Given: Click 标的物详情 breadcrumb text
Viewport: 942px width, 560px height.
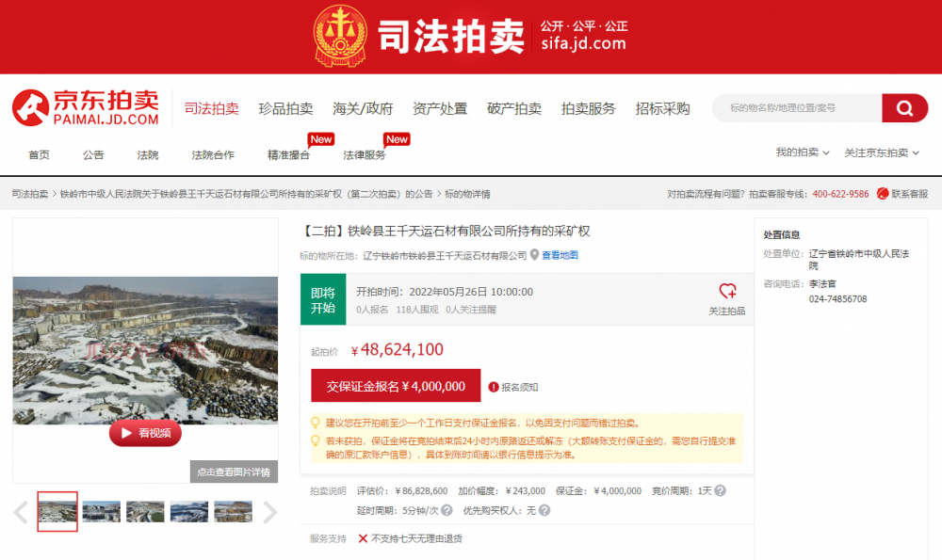Looking at the screenshot, I should 467,194.
